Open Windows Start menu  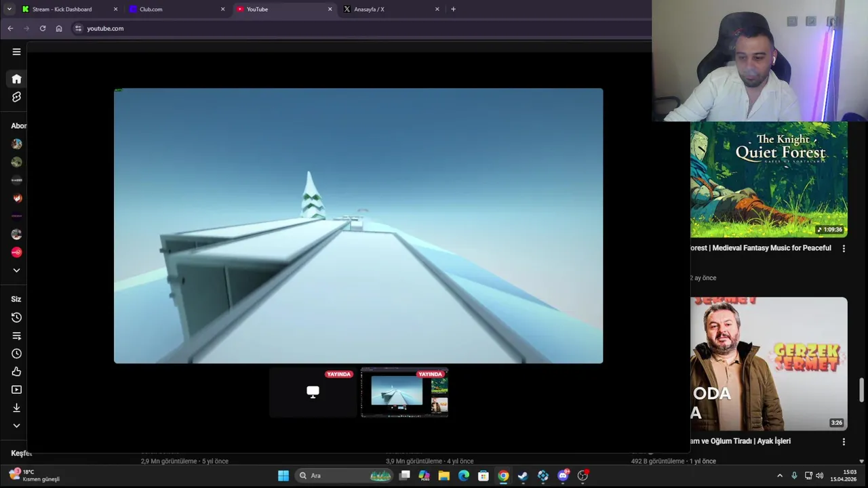283,476
